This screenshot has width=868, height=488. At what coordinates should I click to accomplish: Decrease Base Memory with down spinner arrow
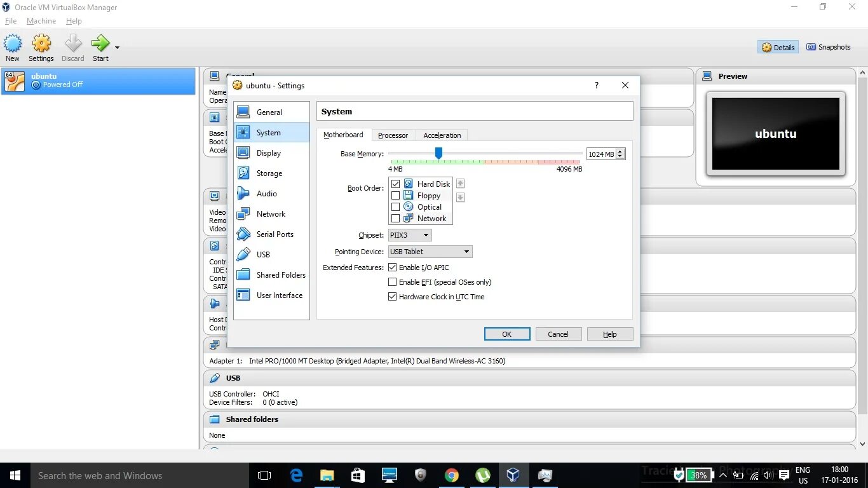[621, 157]
